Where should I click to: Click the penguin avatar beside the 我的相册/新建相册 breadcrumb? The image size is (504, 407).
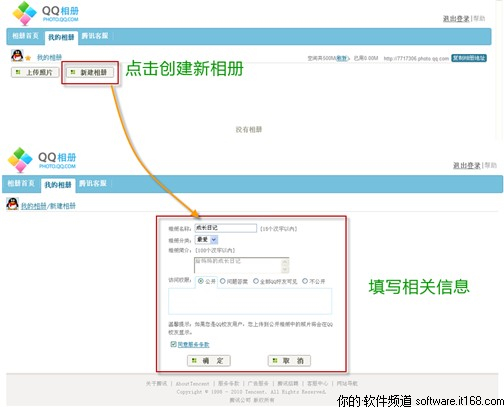click(12, 204)
